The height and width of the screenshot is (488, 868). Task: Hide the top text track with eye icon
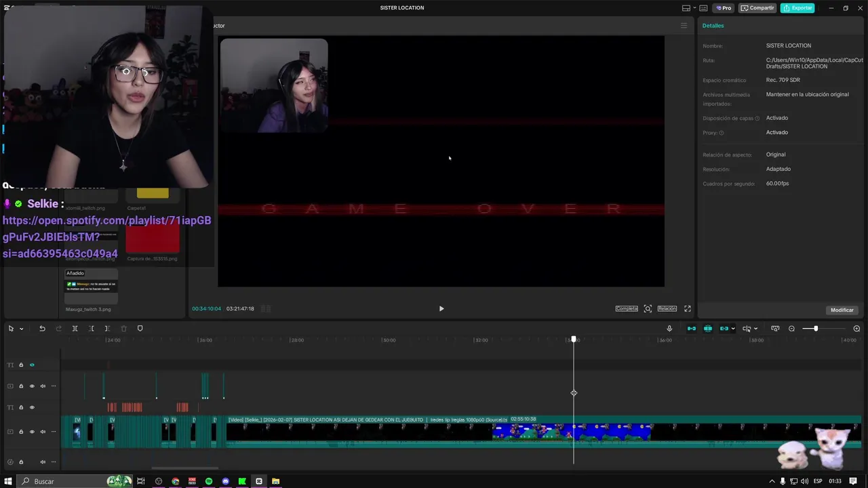[32, 365]
